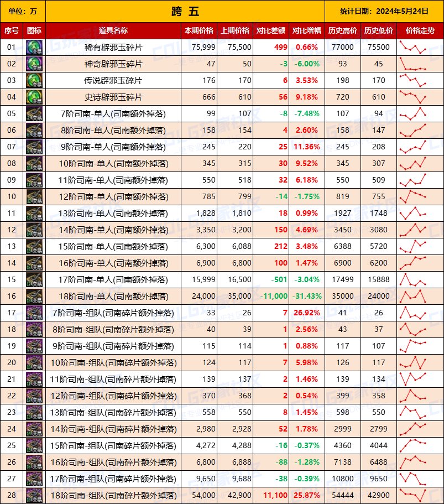Click the 本期价格 column header

[x=199, y=30]
